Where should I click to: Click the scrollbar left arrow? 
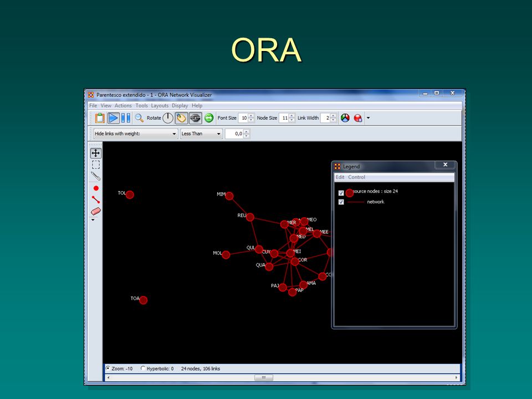coord(108,377)
